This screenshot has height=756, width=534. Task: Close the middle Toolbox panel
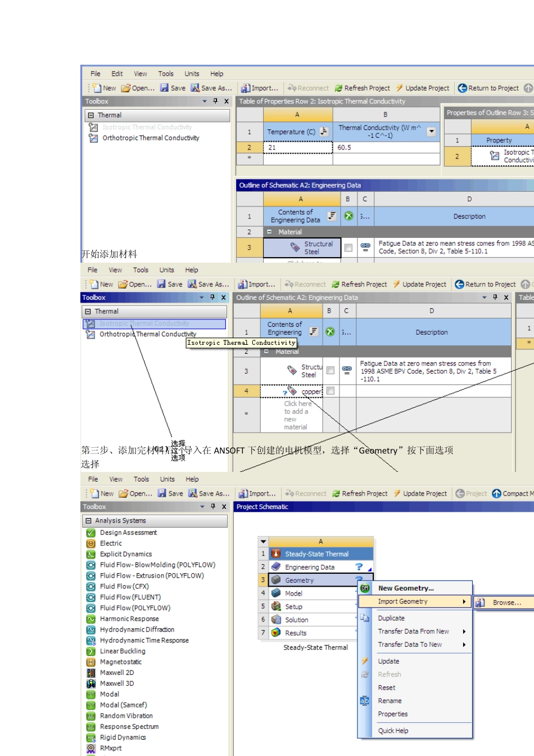pos(224,298)
